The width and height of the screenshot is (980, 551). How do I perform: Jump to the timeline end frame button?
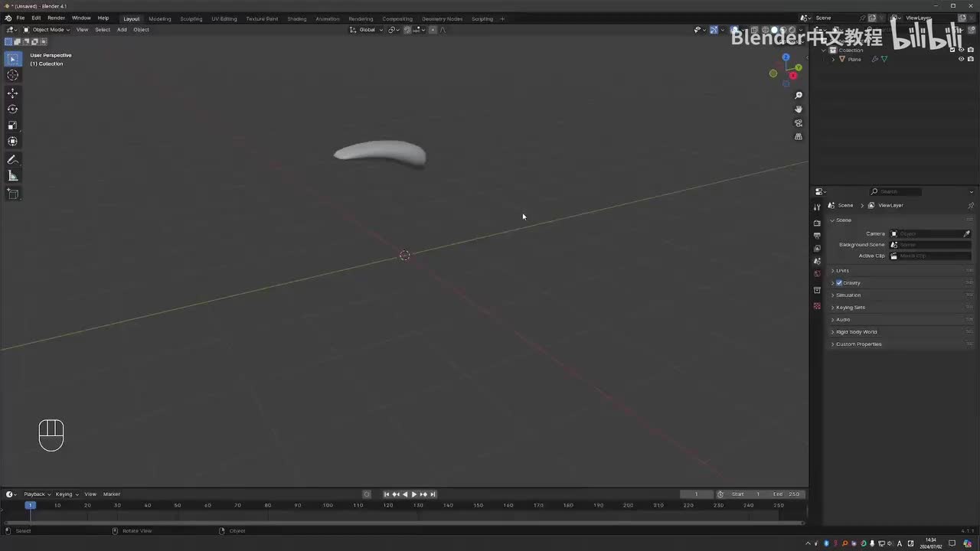click(x=433, y=494)
